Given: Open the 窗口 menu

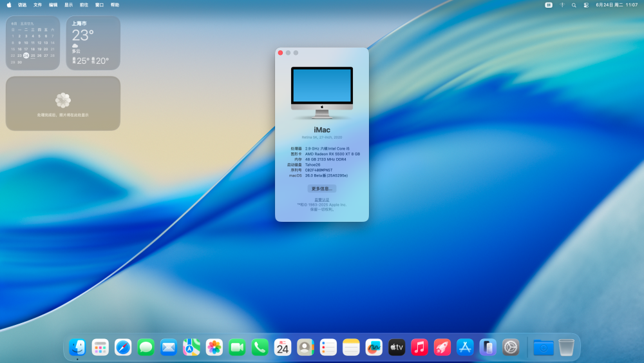Looking at the screenshot, I should 99,5.
